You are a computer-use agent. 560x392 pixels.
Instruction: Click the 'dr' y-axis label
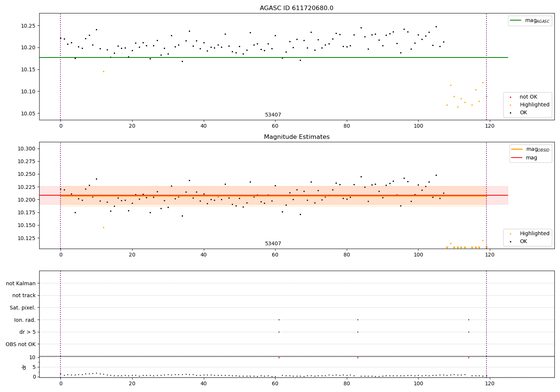[24, 367]
